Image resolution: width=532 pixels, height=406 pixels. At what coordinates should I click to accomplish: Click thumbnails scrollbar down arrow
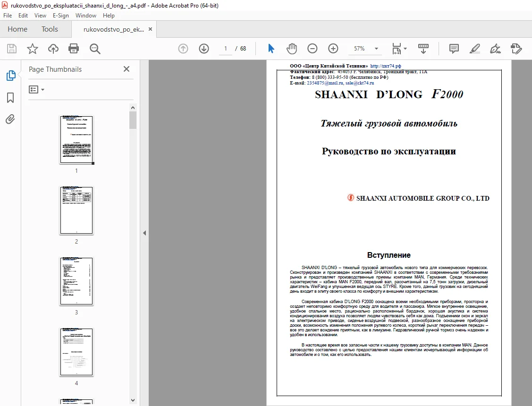click(x=133, y=400)
